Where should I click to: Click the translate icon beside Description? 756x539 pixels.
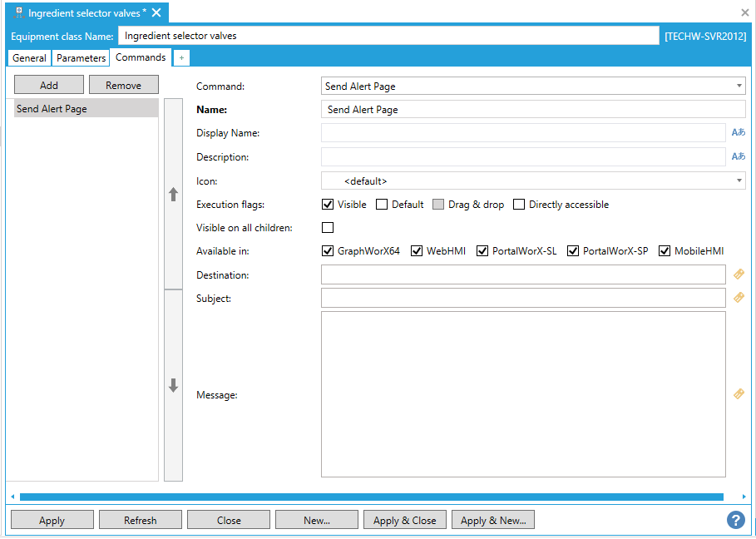click(738, 157)
